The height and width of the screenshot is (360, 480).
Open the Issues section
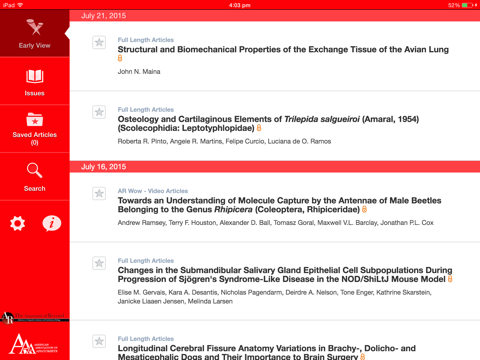(x=35, y=81)
